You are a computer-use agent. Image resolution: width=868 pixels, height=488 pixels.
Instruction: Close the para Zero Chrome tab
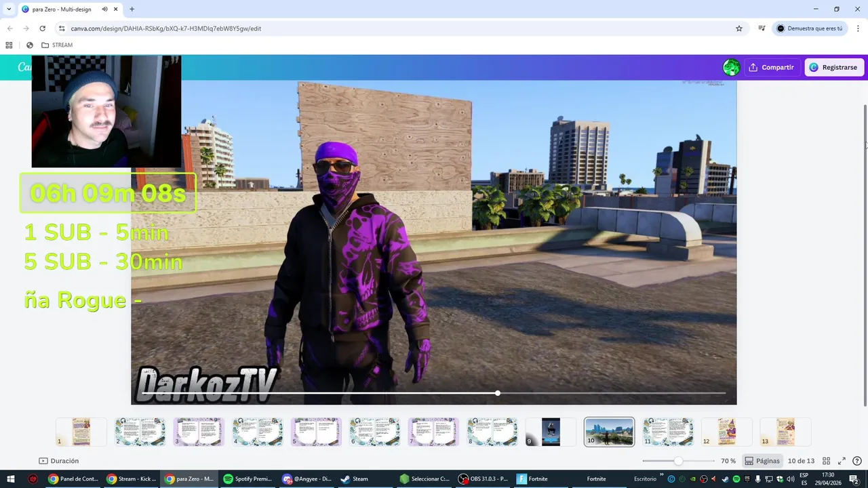tap(115, 9)
